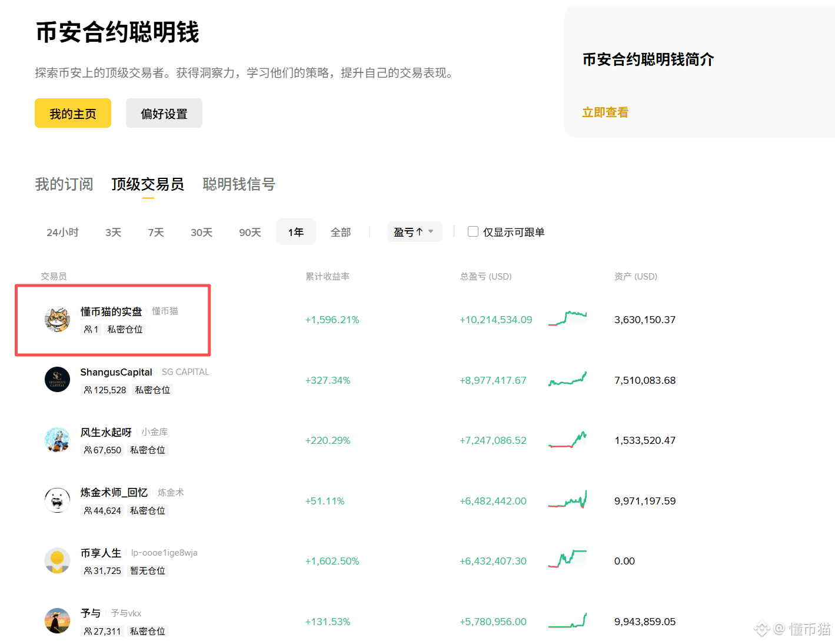Click +6,432,407.30 total profit value
The image size is (835, 644).
tap(493, 561)
